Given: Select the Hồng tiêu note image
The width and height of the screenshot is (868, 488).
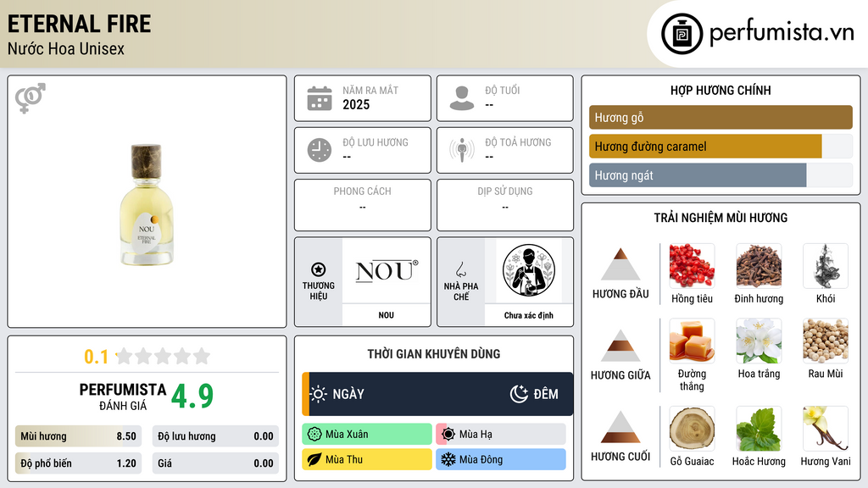Looking at the screenshot, I should point(692,266).
